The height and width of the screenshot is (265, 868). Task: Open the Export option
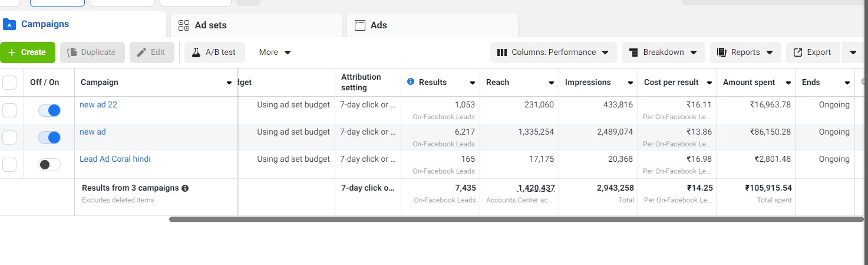point(813,53)
